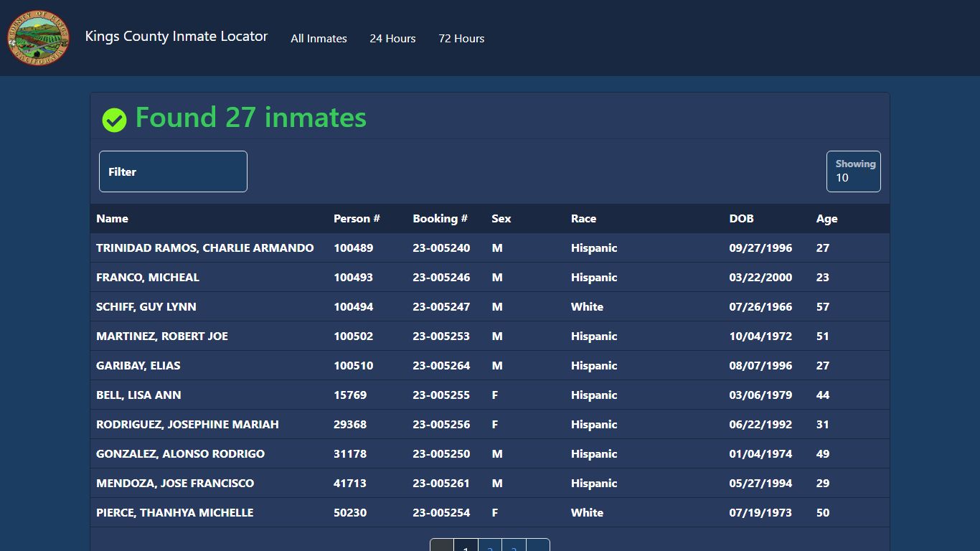Click booking number 23-005246
The image size is (980, 551).
pos(441,278)
